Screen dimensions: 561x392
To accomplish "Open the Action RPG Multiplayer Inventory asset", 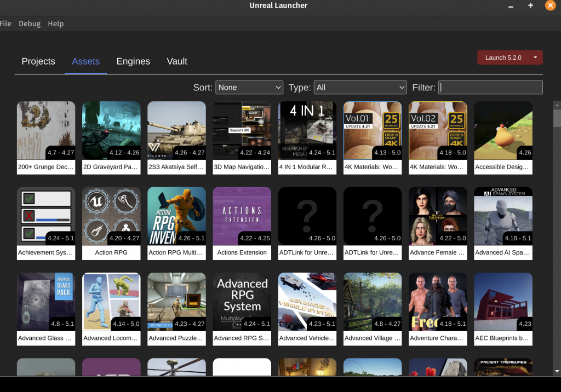I will point(176,216).
